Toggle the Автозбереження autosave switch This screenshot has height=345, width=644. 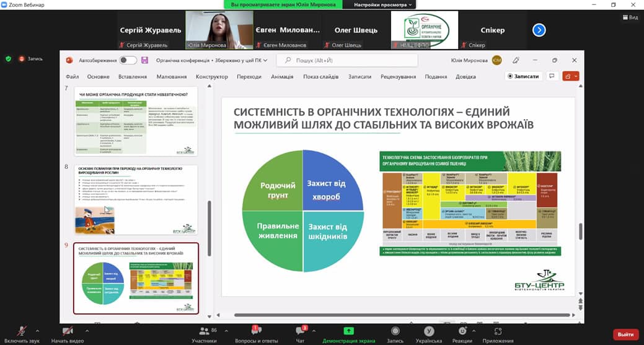(x=128, y=60)
